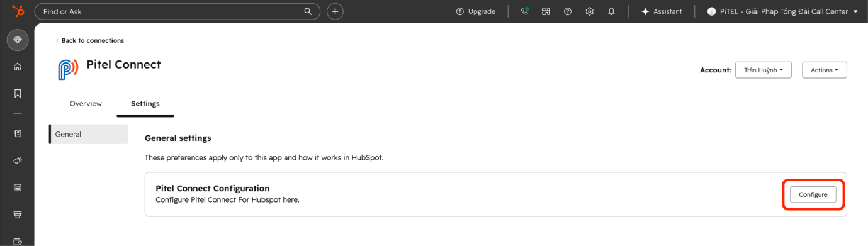Select General in settings side menu
The width and height of the screenshot is (868, 246).
click(89, 134)
